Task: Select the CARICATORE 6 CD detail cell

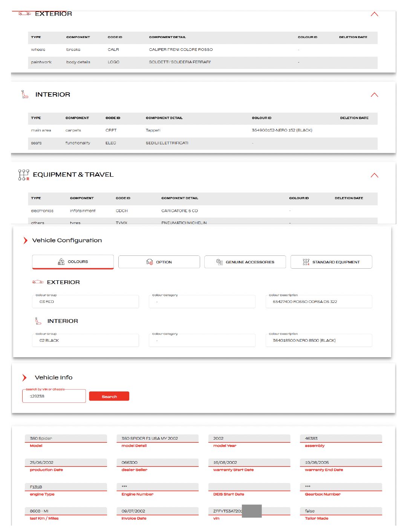Action: [x=179, y=211]
